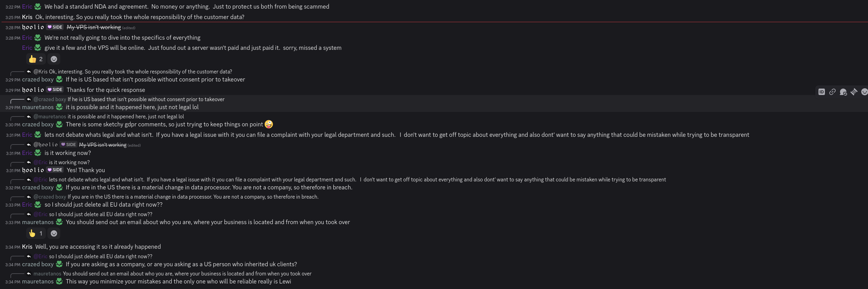Toggle the thumbs up reaction with 2 votes
The height and width of the screenshot is (289, 868).
point(36,59)
